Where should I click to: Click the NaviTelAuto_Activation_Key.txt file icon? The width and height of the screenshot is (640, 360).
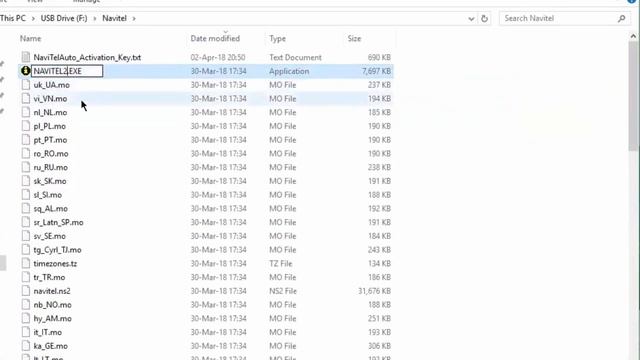(x=26, y=57)
